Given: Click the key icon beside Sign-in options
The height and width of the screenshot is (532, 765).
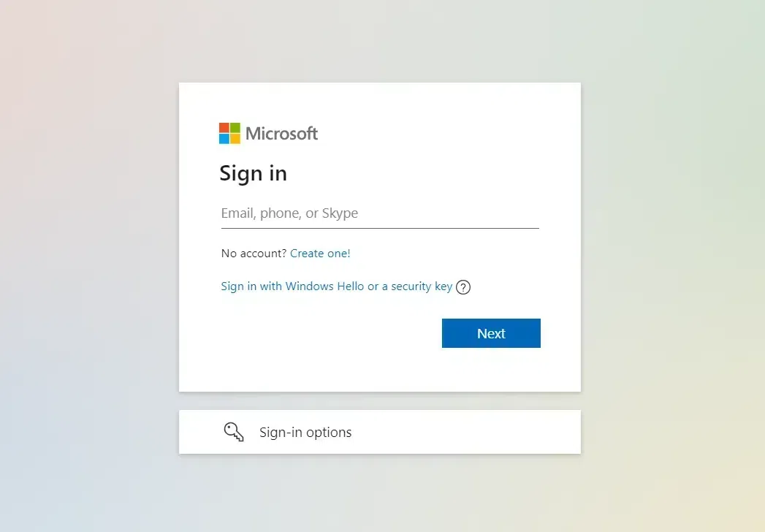Looking at the screenshot, I should 234,432.
